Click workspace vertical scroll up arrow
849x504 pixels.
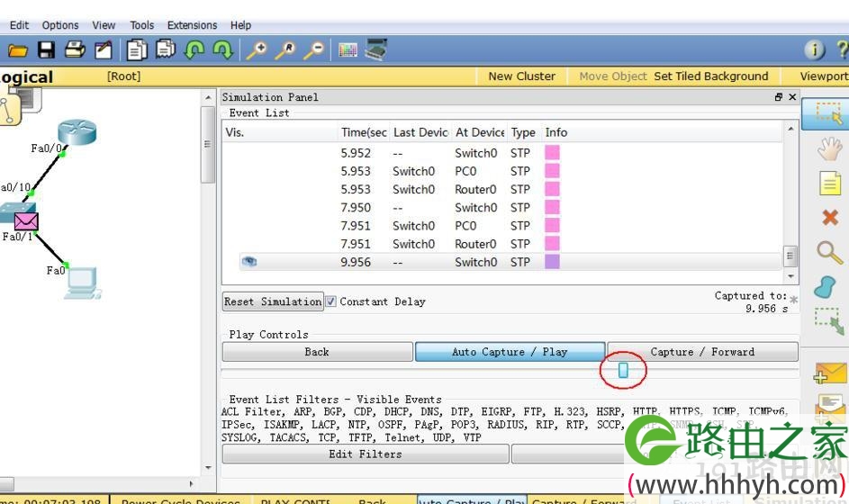tap(209, 98)
